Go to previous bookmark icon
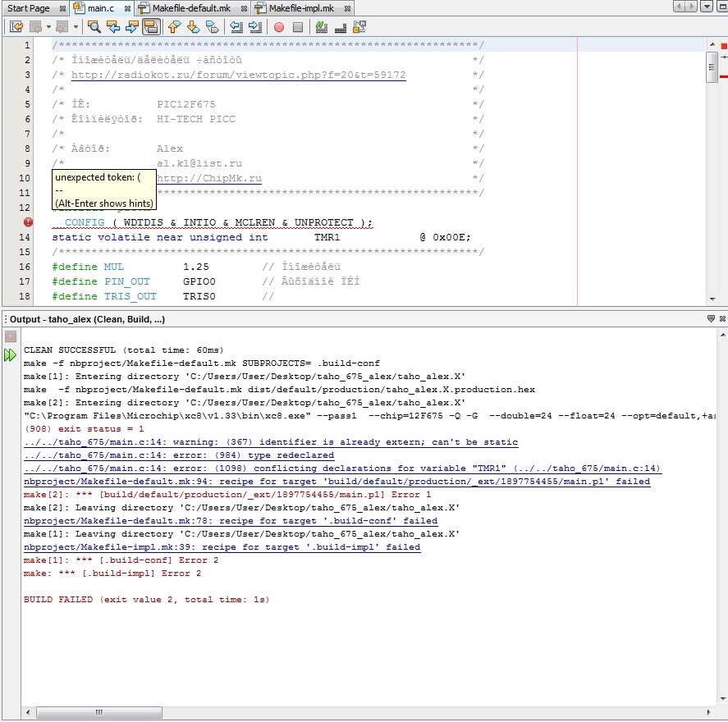Screen dimensions: 728x722 174,26
